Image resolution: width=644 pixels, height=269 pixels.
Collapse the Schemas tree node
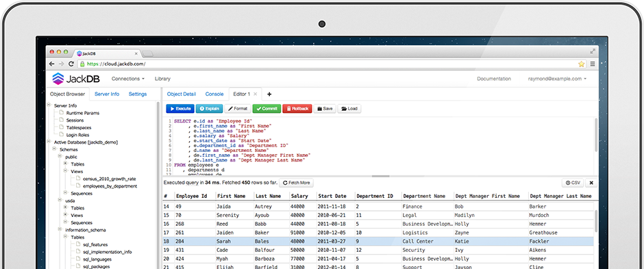tap(55, 149)
